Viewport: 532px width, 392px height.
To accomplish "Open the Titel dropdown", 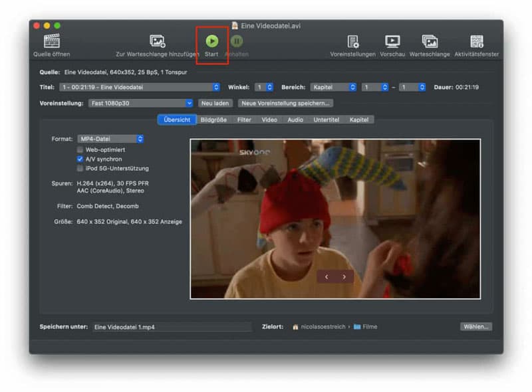I will [x=140, y=87].
